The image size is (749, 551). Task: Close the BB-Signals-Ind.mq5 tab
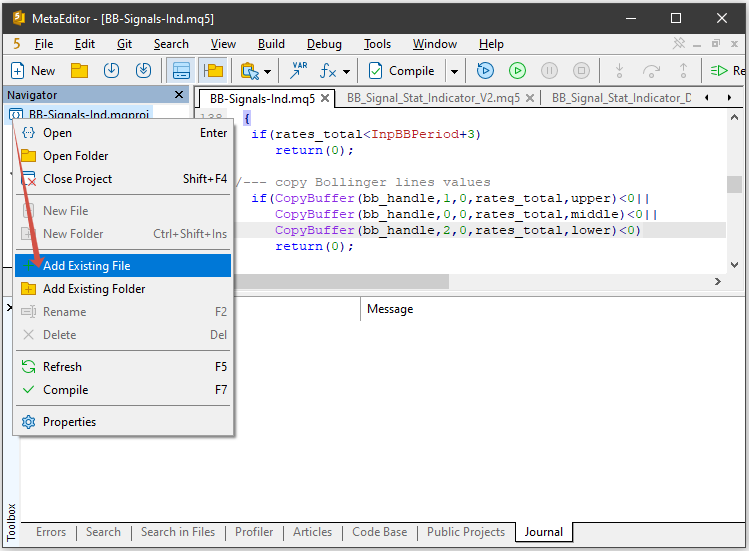pyautogui.click(x=325, y=98)
